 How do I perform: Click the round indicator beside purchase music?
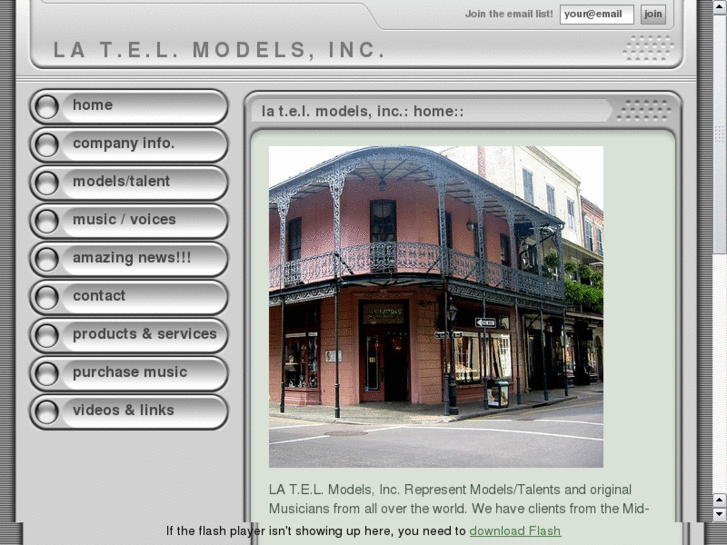(47, 374)
